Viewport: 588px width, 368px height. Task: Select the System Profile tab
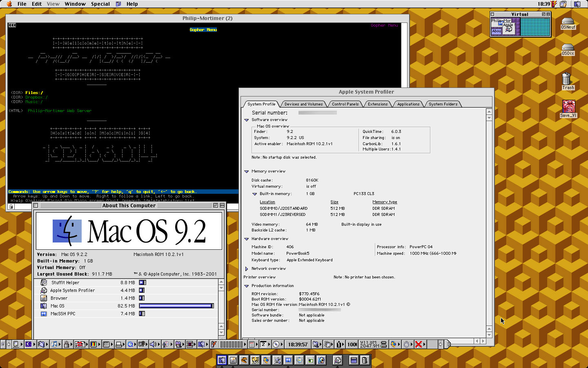click(x=261, y=104)
